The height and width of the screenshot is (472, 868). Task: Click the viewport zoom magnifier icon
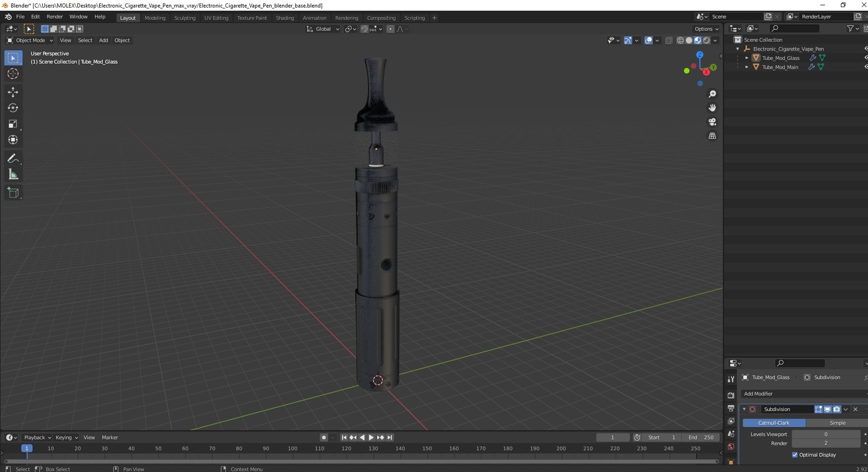point(712,94)
